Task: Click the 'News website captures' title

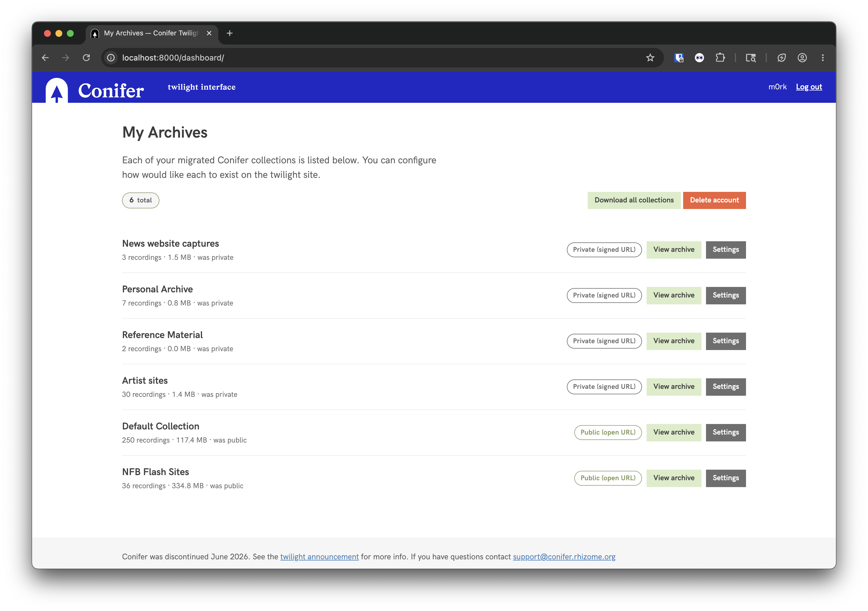Action: (171, 244)
